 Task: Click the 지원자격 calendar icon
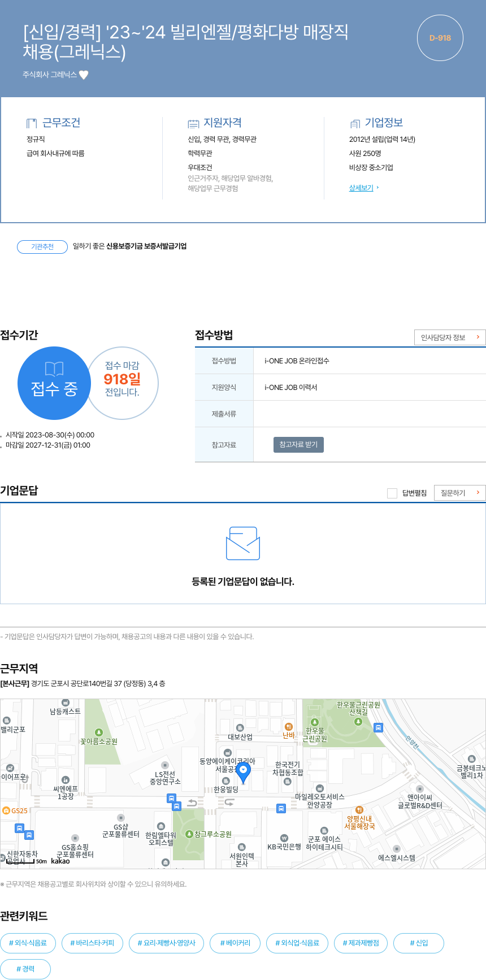[x=193, y=123]
